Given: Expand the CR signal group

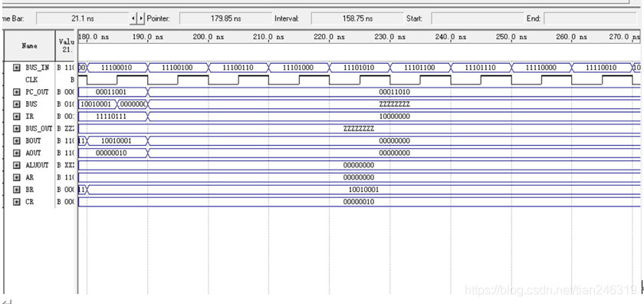Looking at the screenshot, I should click(16, 202).
